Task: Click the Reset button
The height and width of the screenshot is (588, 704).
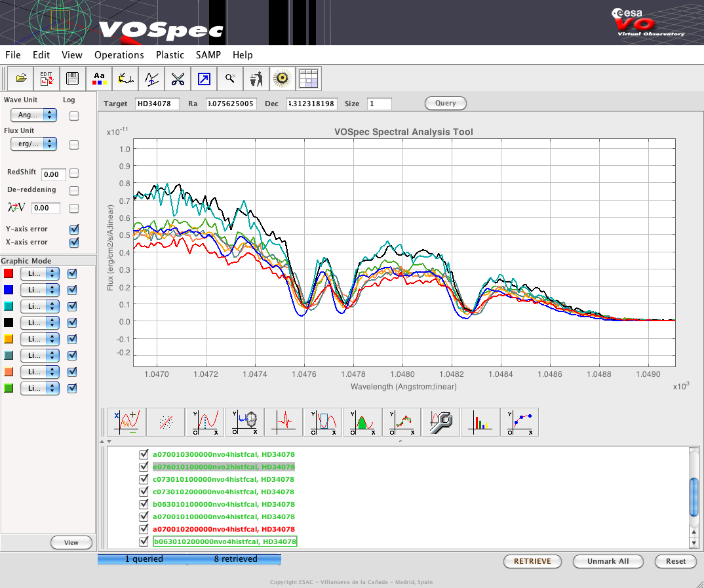Action: point(676,561)
